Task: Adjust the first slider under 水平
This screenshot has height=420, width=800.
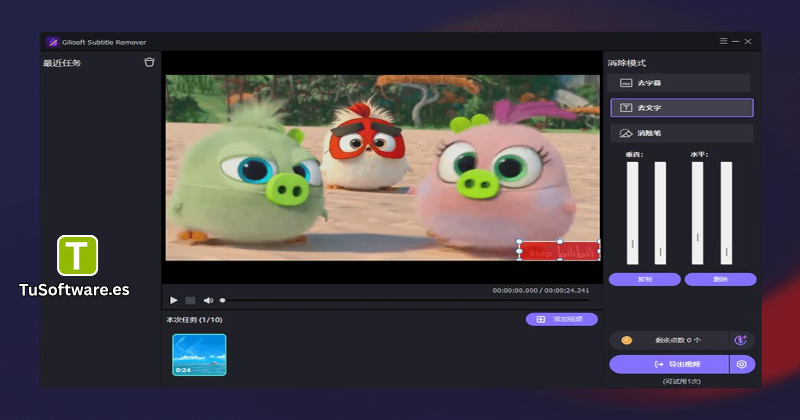Action: pos(697,213)
